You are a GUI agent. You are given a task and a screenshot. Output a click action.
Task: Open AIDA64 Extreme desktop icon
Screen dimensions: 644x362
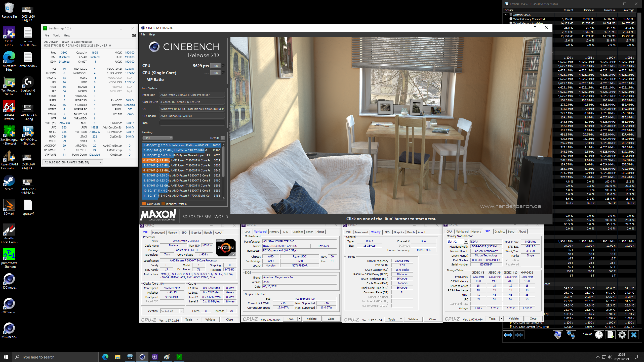(x=9, y=110)
